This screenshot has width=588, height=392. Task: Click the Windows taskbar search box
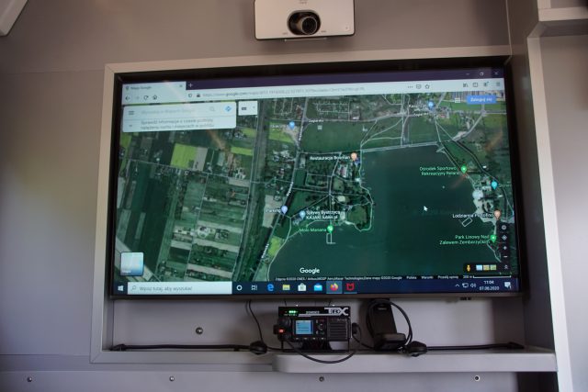(180, 288)
